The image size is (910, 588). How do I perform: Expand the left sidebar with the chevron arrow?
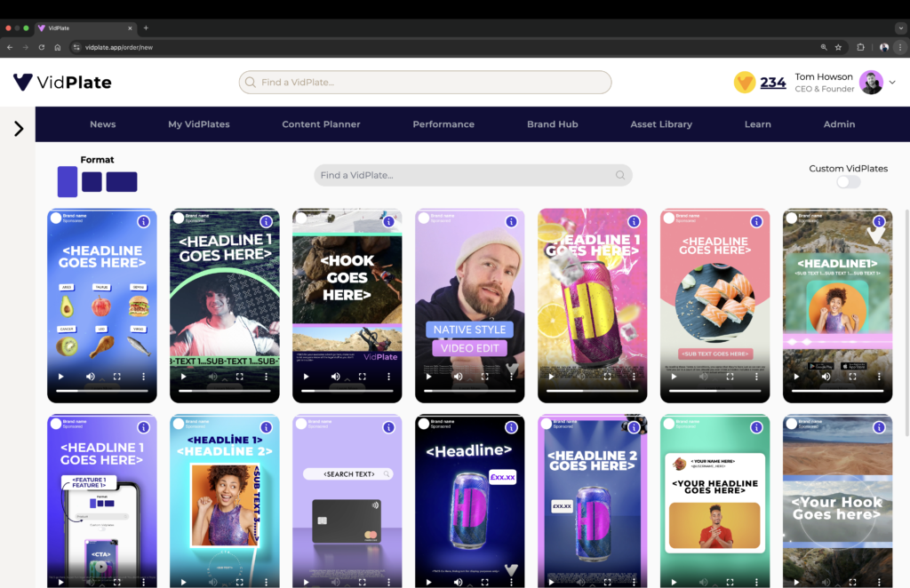[18, 129]
